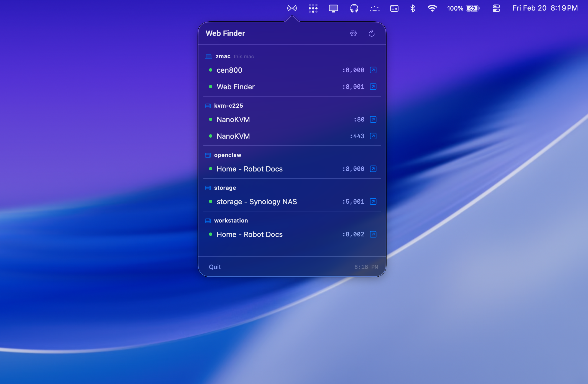Open the Wi-Fi menu bar item
The height and width of the screenshot is (384, 588).
click(x=432, y=8)
